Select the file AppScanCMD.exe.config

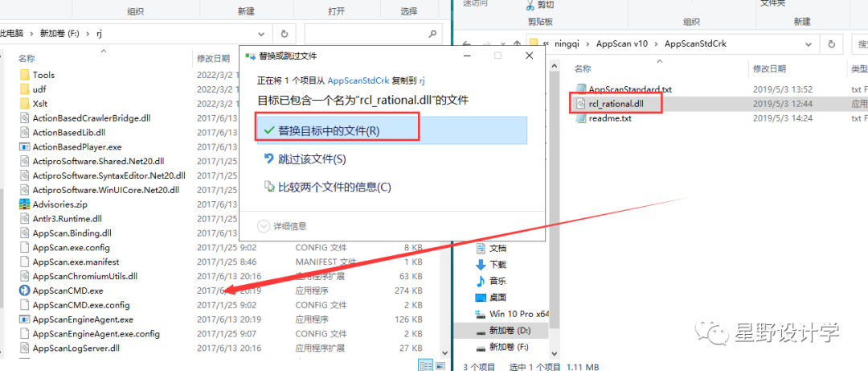[x=81, y=305]
